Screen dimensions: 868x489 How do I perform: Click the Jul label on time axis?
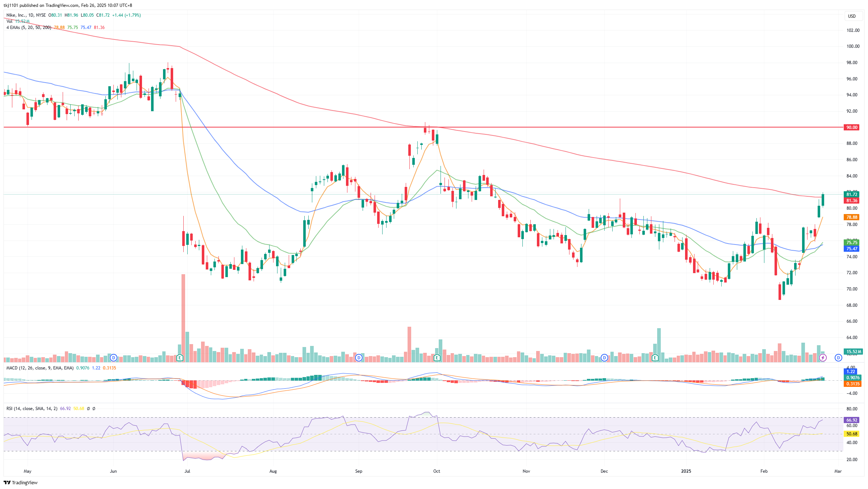[x=187, y=471]
